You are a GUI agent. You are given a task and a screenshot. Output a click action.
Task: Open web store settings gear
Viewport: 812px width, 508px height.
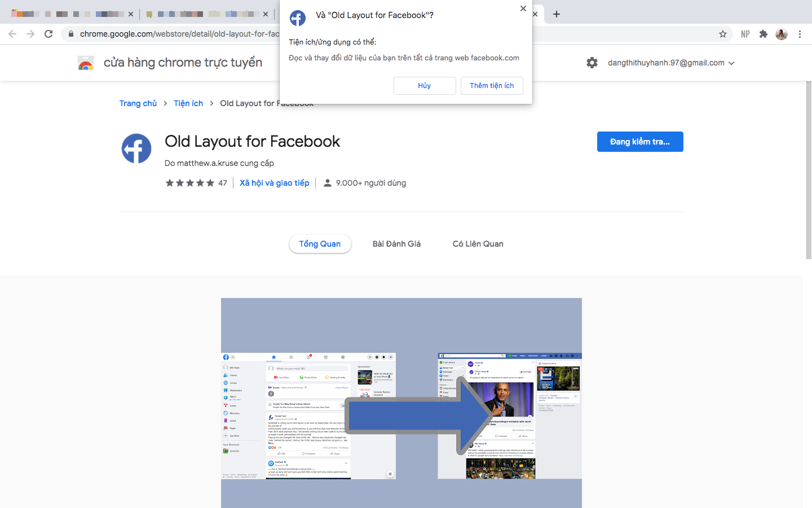click(592, 63)
